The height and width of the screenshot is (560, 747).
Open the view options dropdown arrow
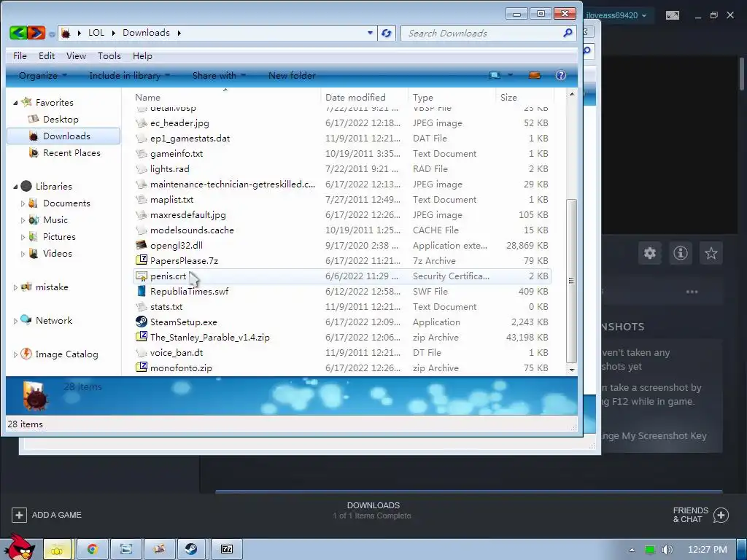pyautogui.click(x=510, y=75)
